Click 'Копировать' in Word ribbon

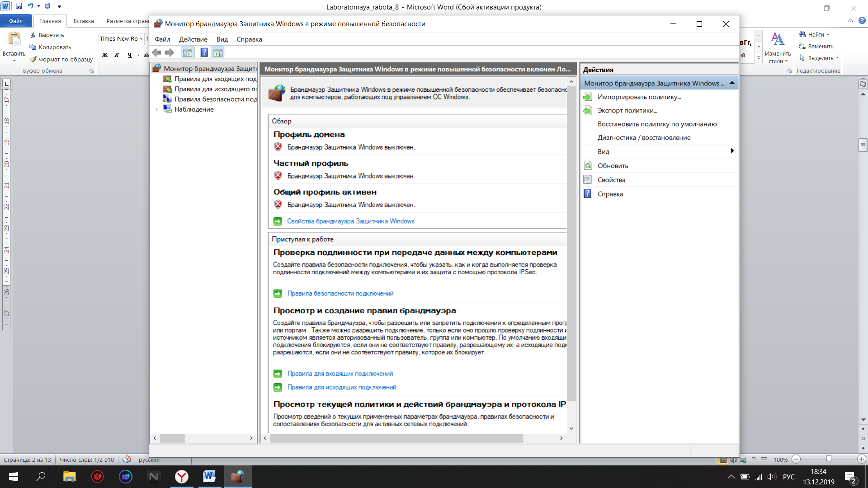[x=50, y=47]
